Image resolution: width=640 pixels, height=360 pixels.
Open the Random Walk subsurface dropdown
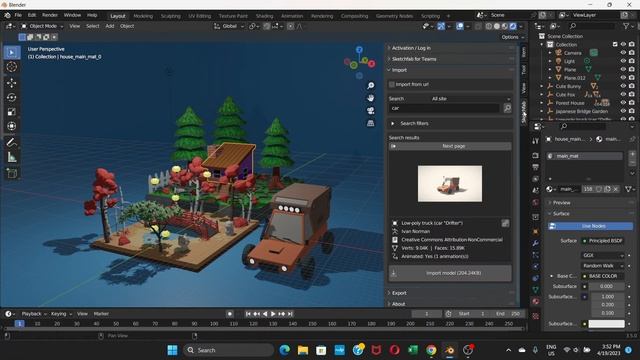click(602, 266)
